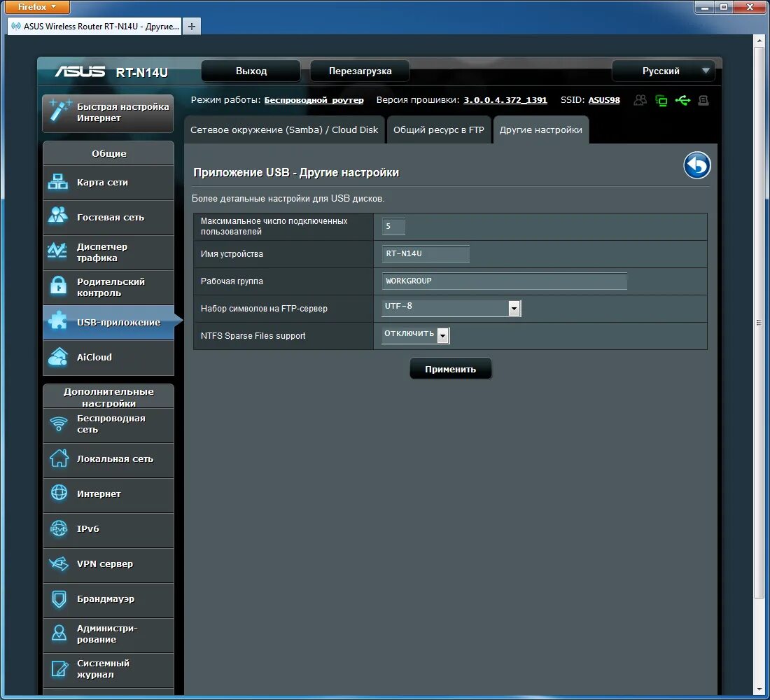Click the green network clients status icon
This screenshot has height=700, width=770.
pos(661,101)
